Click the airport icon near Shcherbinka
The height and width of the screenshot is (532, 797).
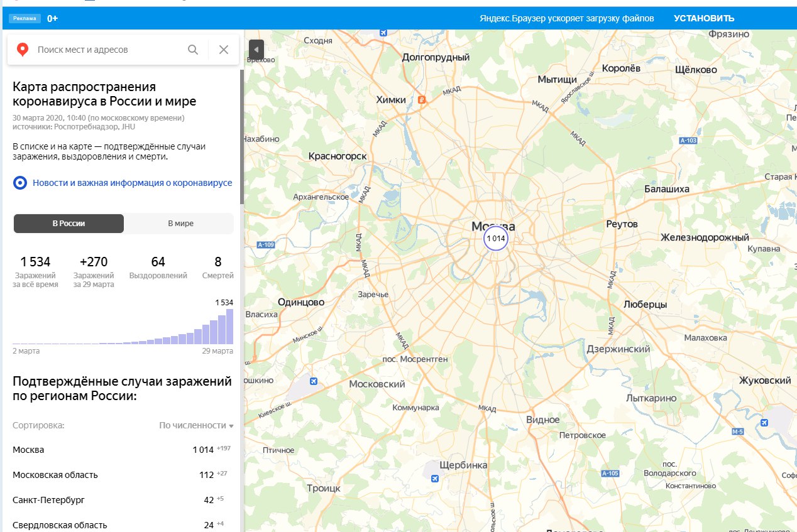pyautogui.click(x=434, y=479)
